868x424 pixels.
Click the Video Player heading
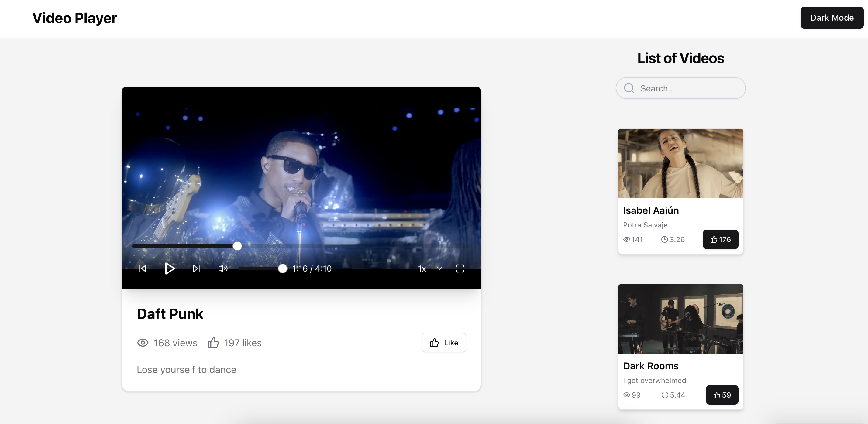coord(74,18)
